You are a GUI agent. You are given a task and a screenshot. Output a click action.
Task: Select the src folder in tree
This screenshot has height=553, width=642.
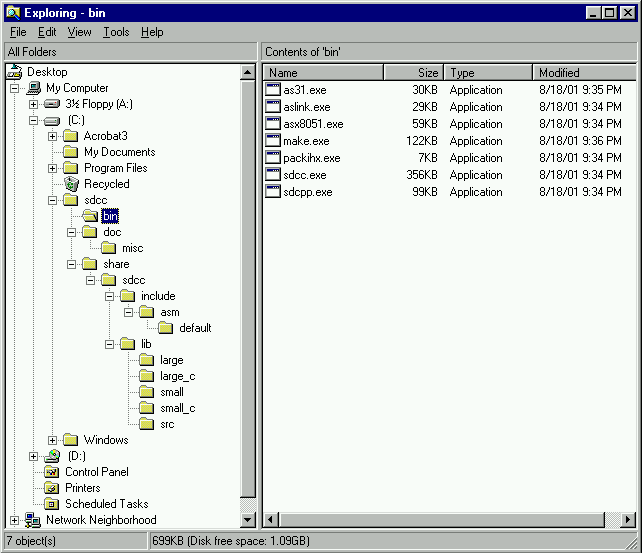(167, 424)
